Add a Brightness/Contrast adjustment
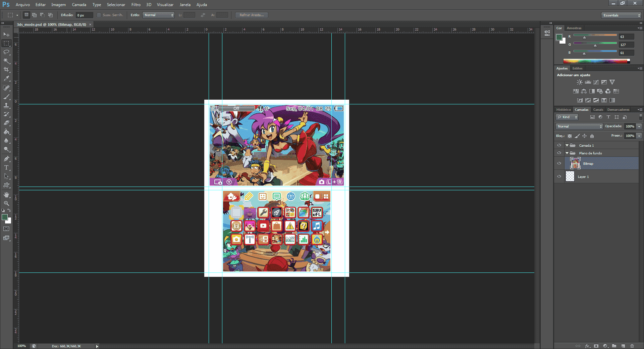 (580, 82)
